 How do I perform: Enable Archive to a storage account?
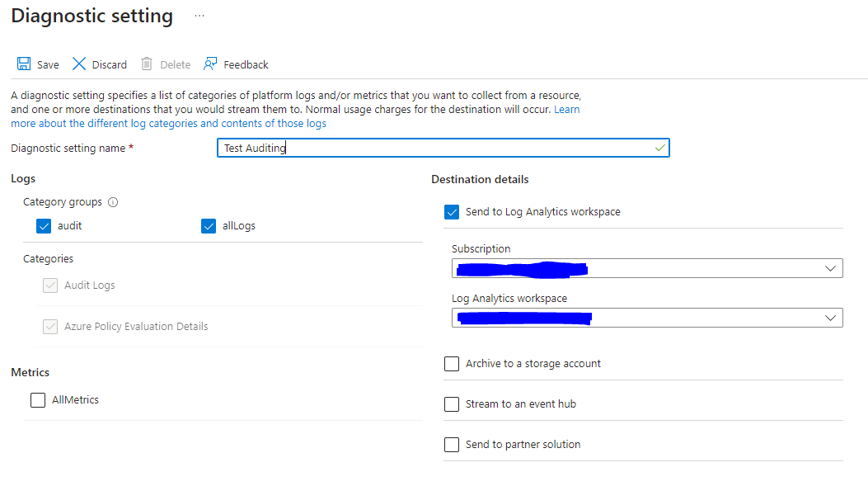[x=452, y=364]
